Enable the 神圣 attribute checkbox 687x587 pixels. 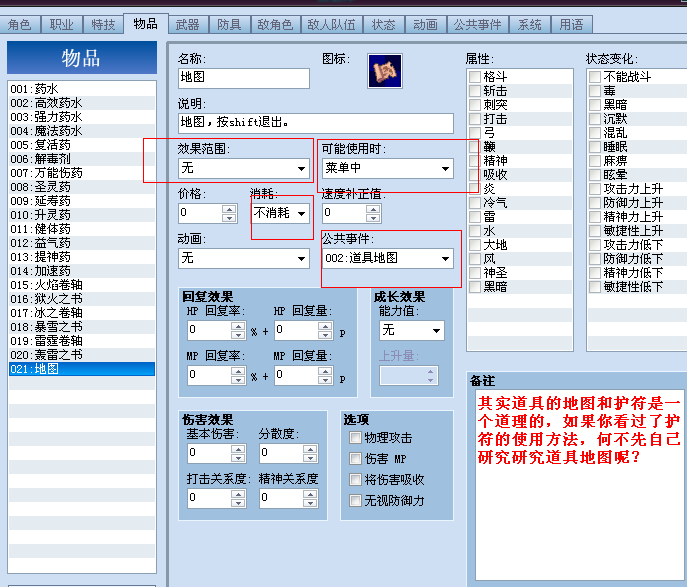tap(475, 273)
